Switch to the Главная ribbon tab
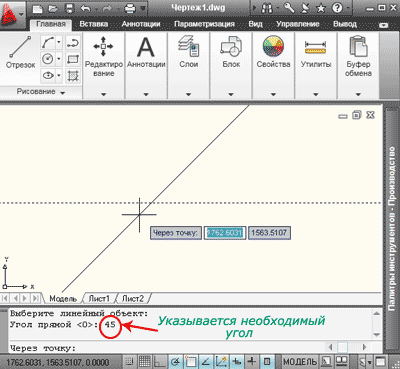 [x=51, y=24]
